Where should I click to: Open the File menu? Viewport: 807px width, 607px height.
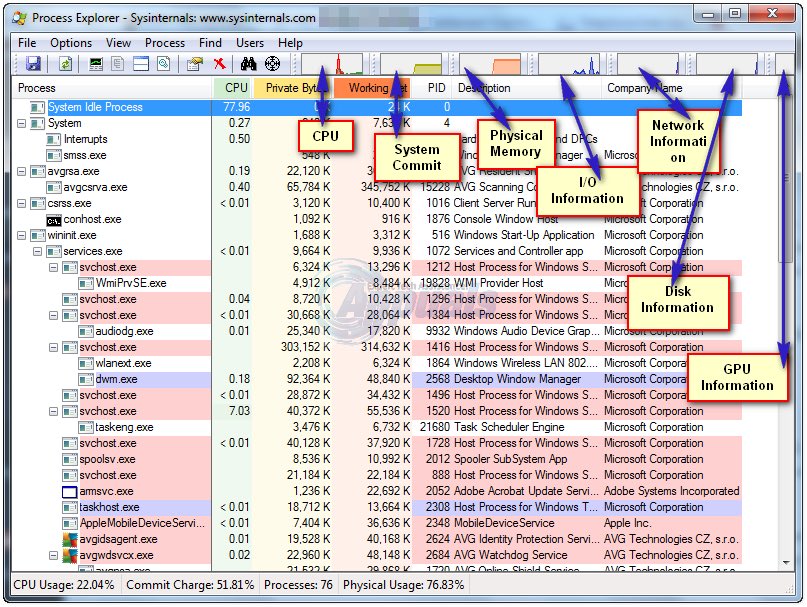[27, 43]
